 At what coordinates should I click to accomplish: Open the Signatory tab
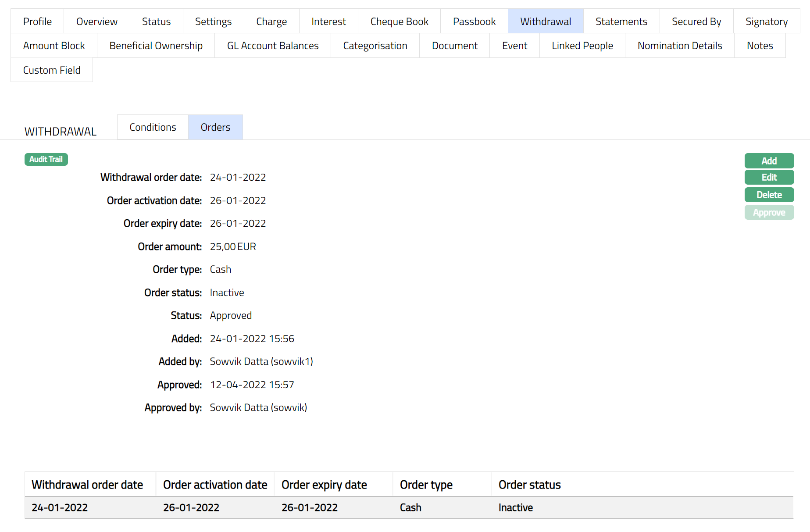766,21
